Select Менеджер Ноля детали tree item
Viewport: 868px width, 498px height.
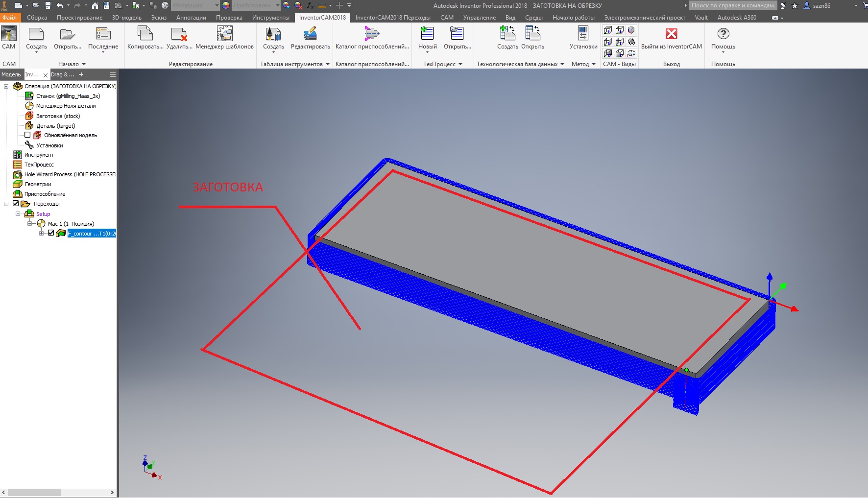66,106
